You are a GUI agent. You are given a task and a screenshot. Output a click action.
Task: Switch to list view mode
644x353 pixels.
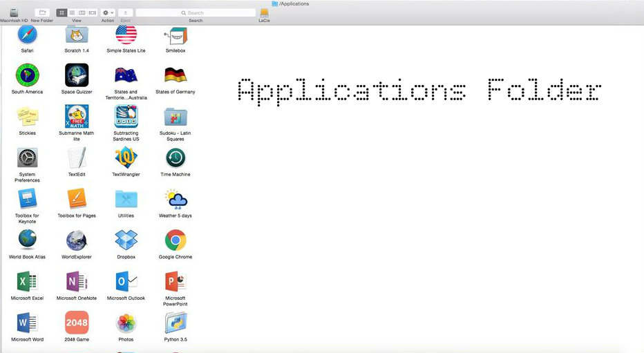coord(72,12)
